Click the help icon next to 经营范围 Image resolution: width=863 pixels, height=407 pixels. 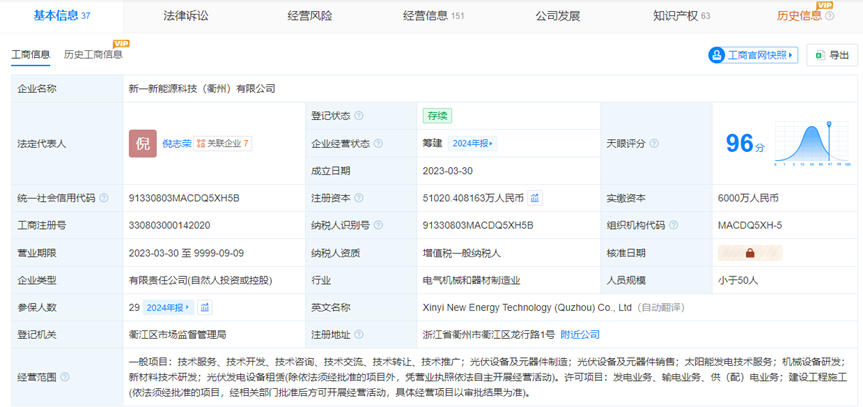(65, 378)
